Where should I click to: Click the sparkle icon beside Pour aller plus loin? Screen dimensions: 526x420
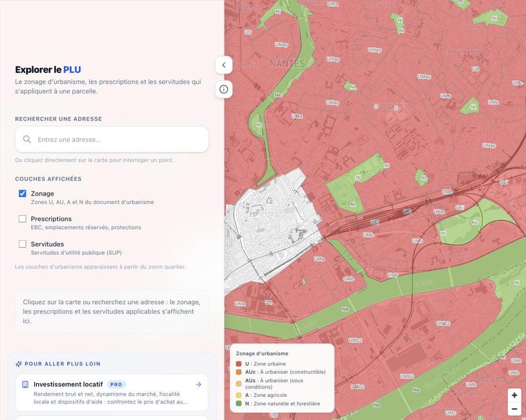click(x=19, y=363)
